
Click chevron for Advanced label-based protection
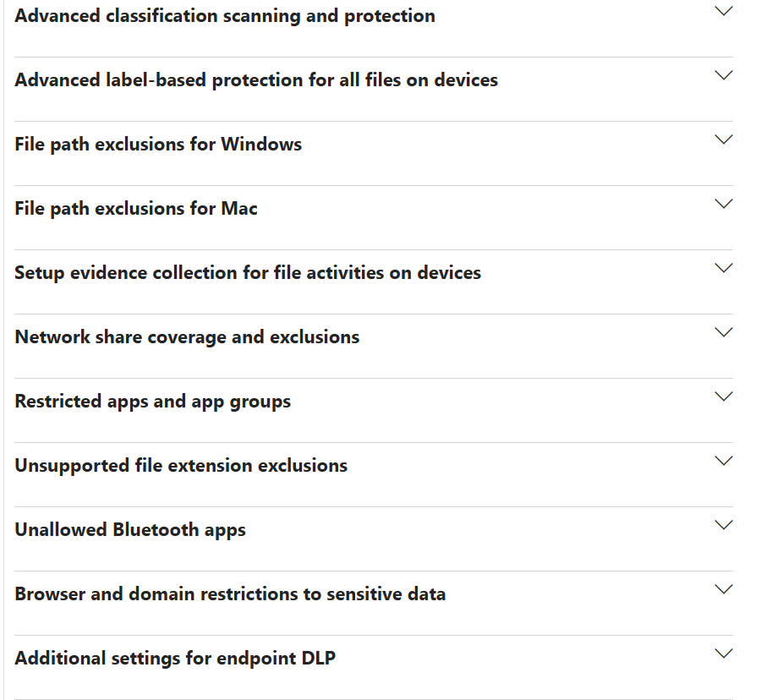723,76
